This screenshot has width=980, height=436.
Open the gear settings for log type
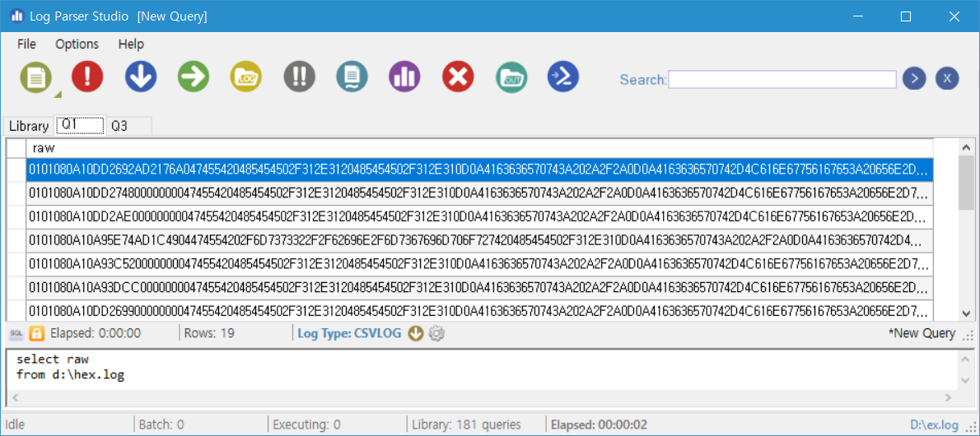tap(436, 333)
